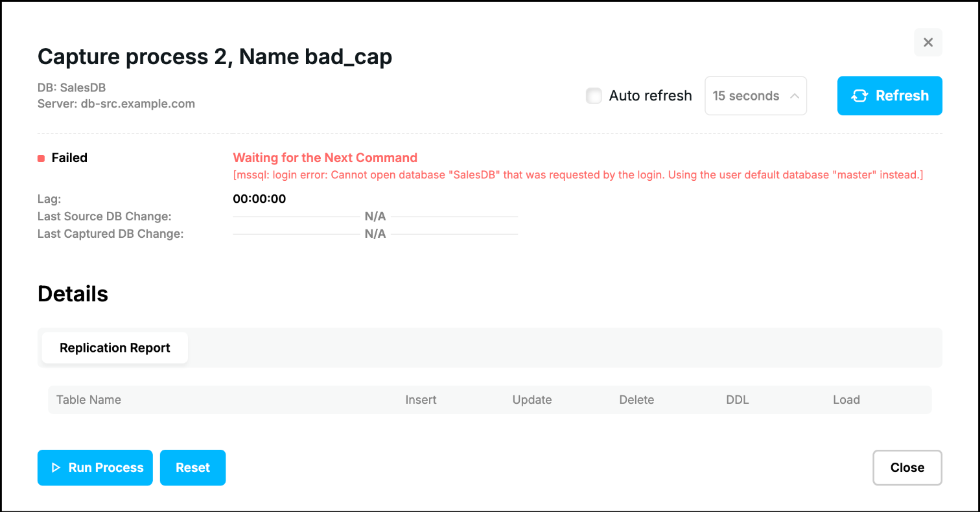Screen dimensions: 980x512
Task: Click the Refresh button
Action: tap(889, 96)
